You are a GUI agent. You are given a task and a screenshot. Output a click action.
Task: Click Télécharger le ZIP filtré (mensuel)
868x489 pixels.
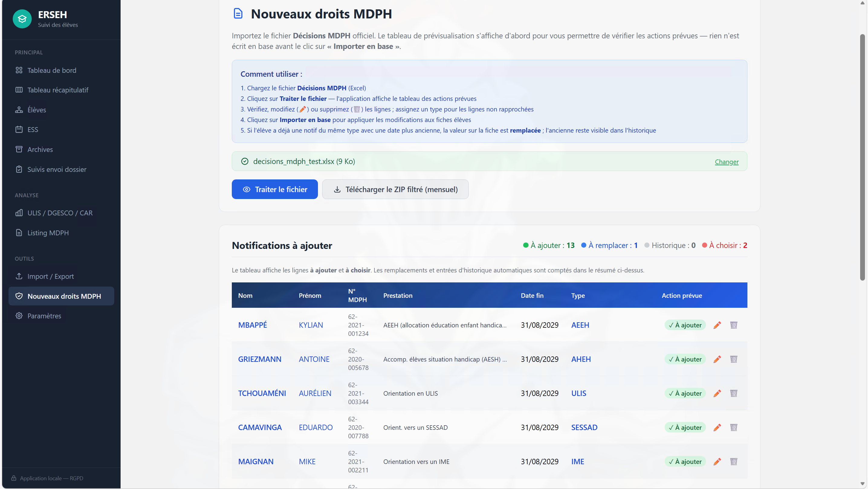tap(395, 189)
